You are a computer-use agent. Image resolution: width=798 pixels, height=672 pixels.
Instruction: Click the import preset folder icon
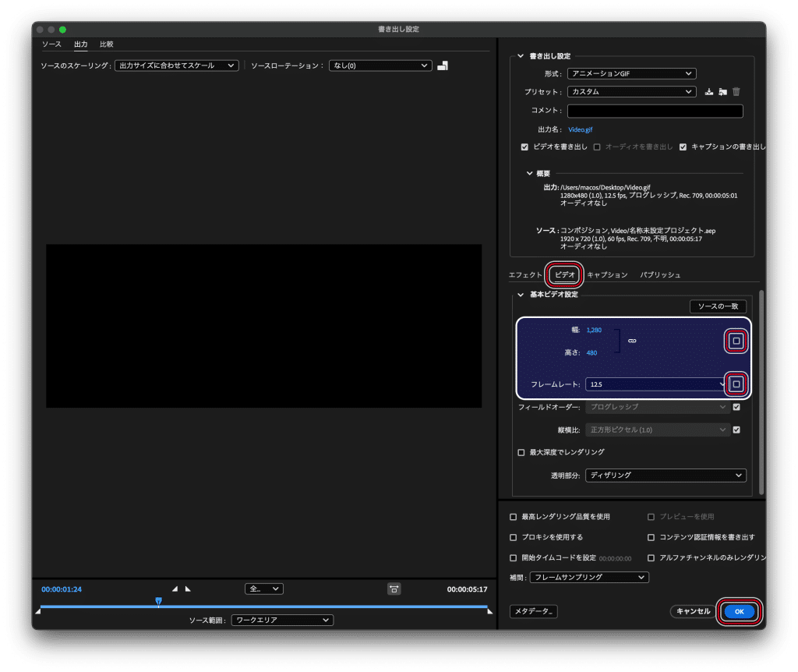pos(722,92)
